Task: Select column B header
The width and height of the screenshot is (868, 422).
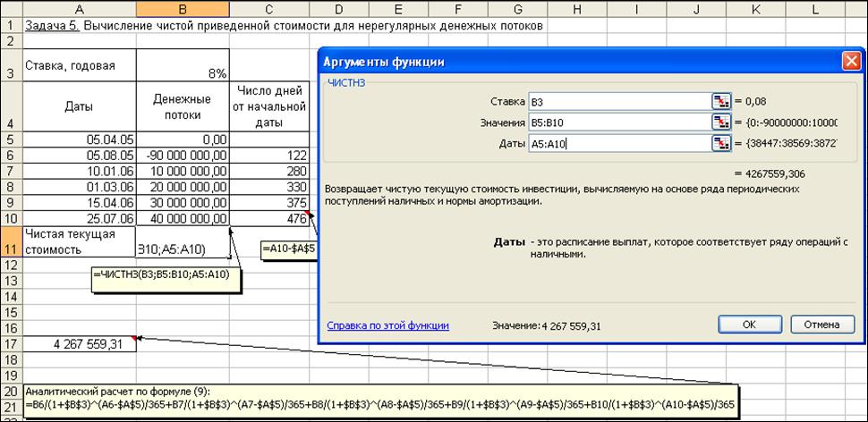Action: pos(183,9)
